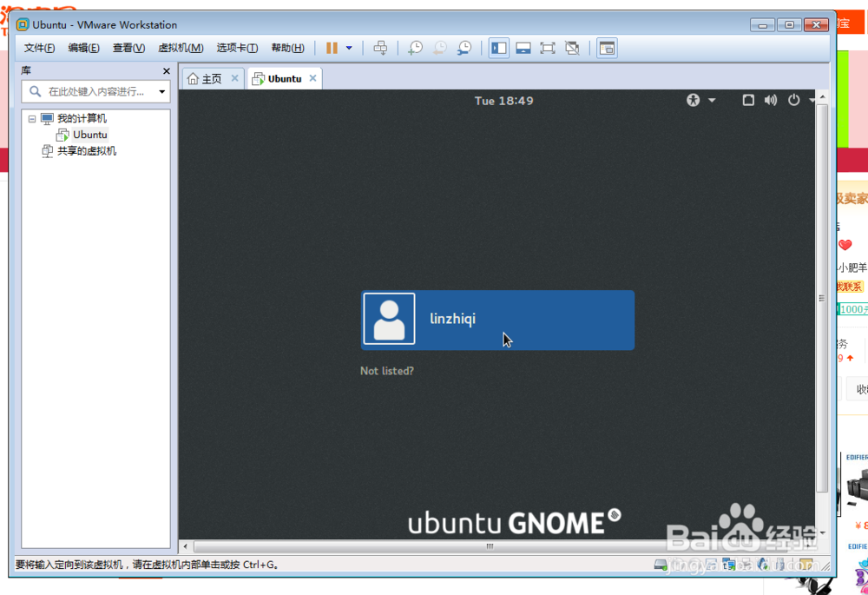Collapse the 我的计算机 tree node
868x595 pixels.
click(x=31, y=118)
